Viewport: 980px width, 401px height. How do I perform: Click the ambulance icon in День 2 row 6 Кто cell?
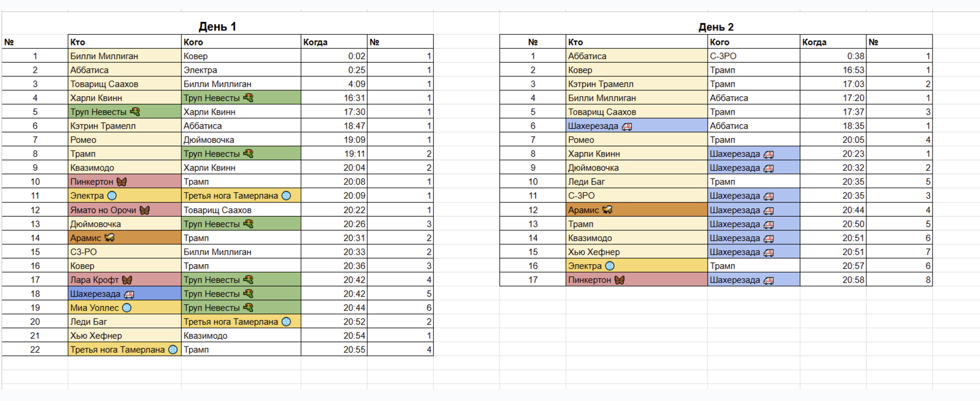pyautogui.click(x=627, y=127)
